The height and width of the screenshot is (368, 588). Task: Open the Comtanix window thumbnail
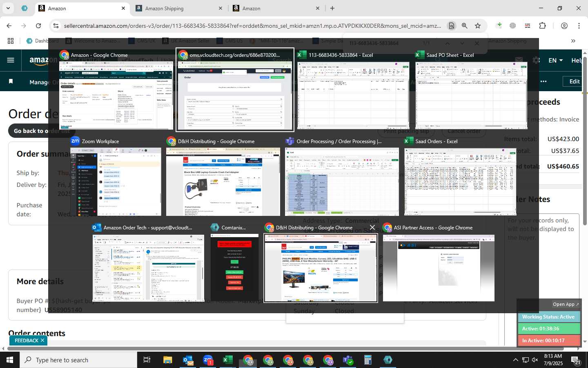234,268
